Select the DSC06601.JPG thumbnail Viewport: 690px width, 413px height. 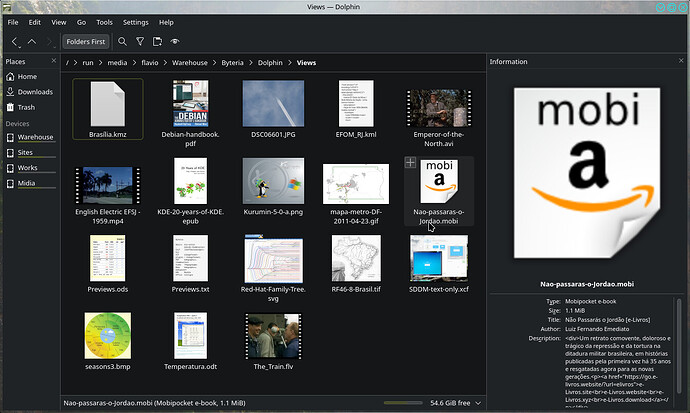[273, 104]
